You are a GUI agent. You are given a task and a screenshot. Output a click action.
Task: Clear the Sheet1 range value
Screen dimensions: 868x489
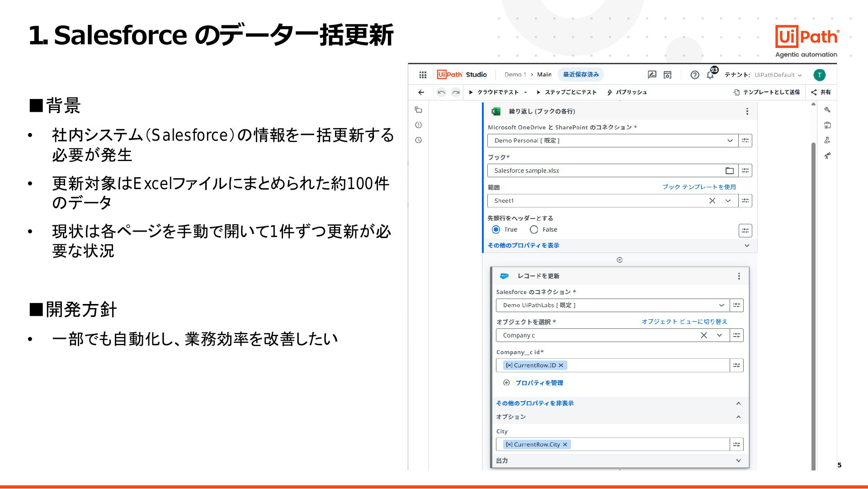712,201
